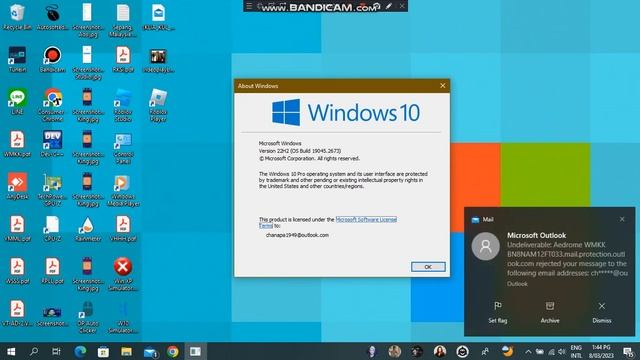Open the Microsoft Edge taskbar icon

[80, 351]
